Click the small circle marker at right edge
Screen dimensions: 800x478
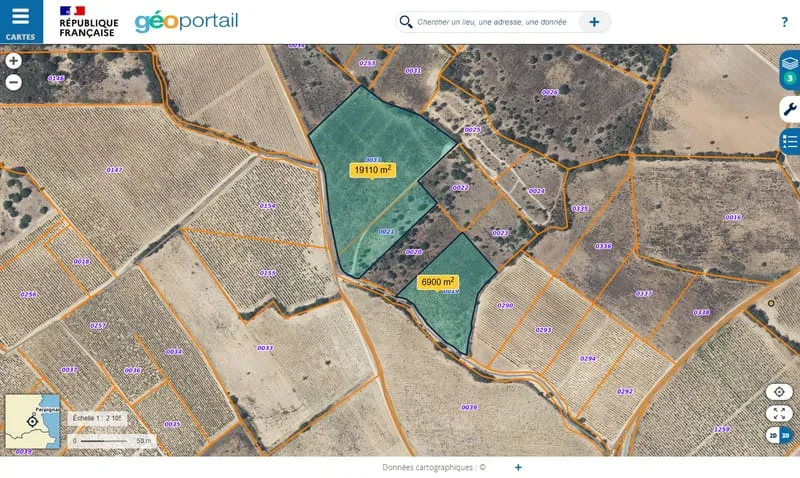[x=771, y=303]
